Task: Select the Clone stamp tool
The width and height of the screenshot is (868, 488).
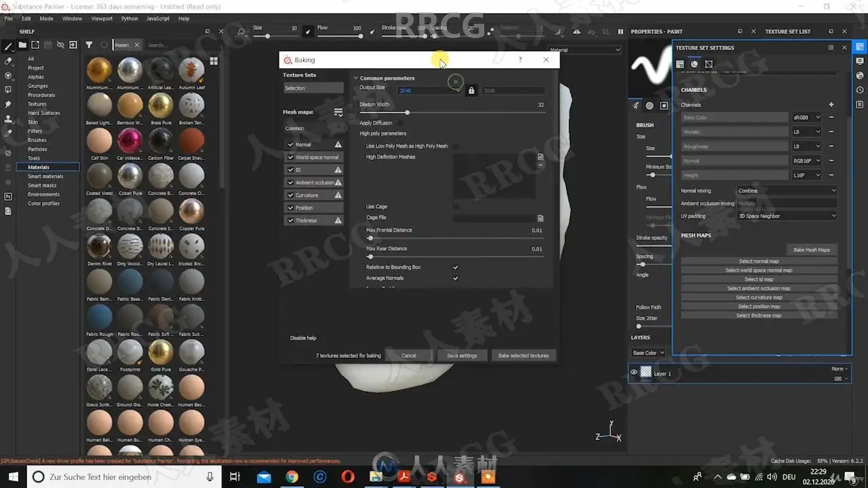Action: [8, 119]
